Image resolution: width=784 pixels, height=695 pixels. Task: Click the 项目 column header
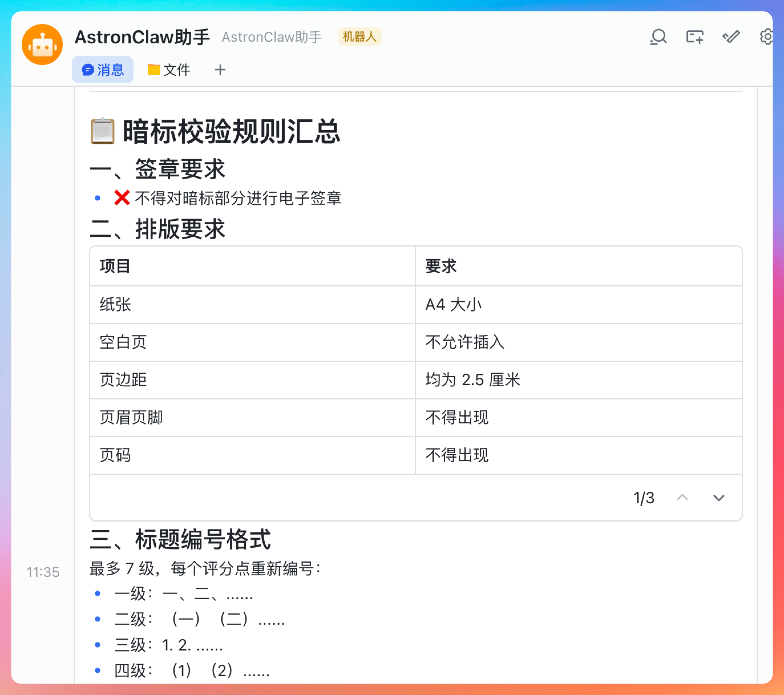coord(115,266)
